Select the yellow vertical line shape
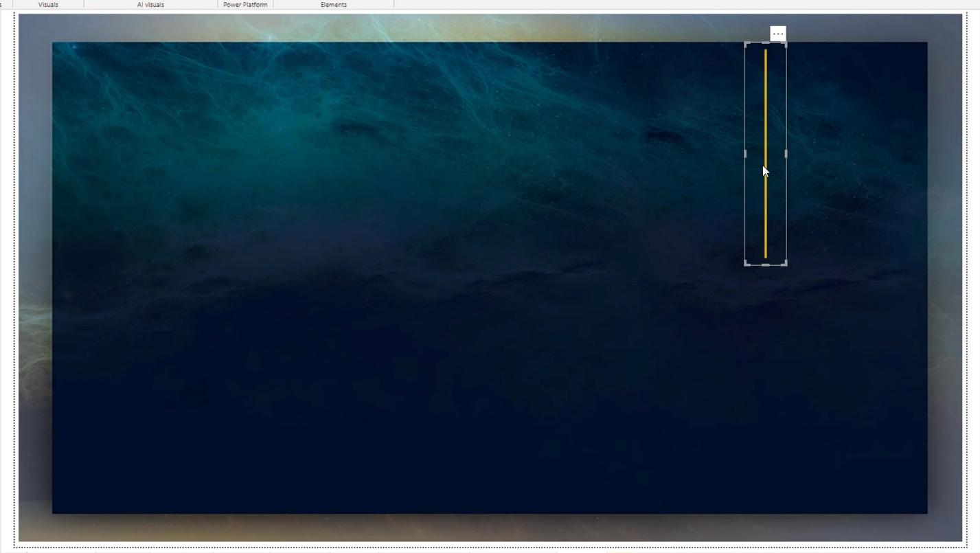 (766, 154)
